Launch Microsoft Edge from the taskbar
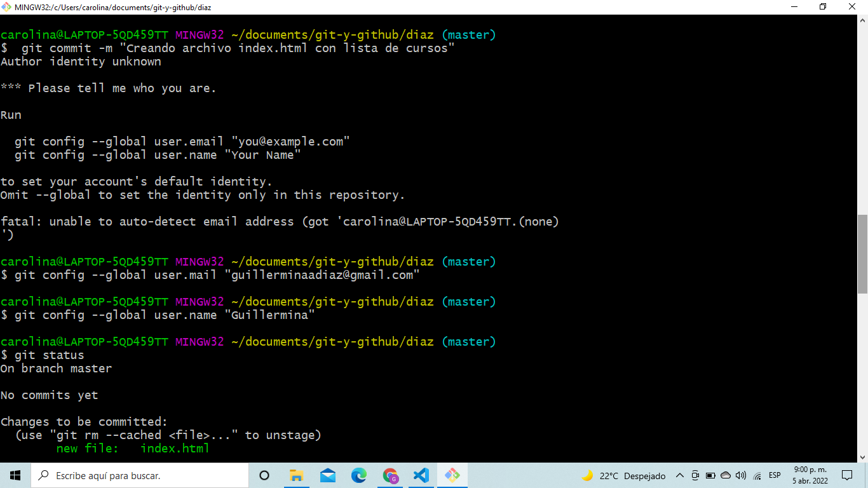The image size is (868, 488). pos(359,475)
